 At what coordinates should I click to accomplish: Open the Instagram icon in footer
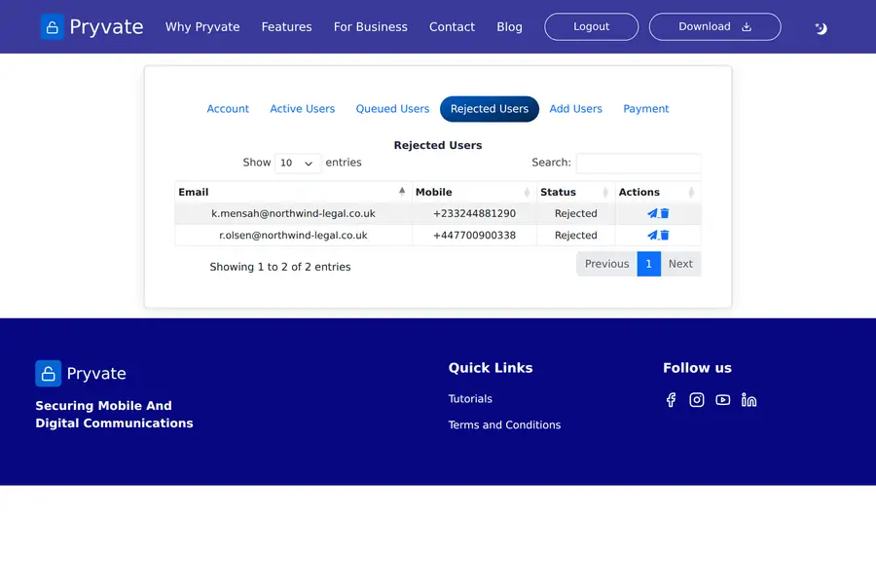[x=697, y=400]
